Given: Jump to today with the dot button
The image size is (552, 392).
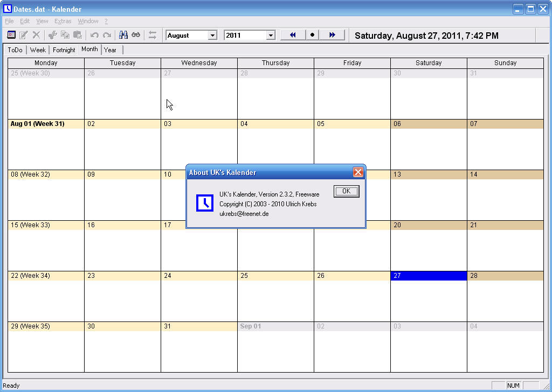Looking at the screenshot, I should 312,35.
